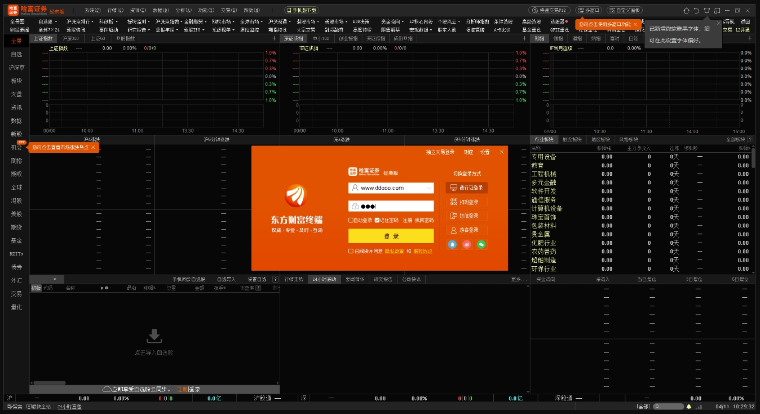
Task: Open the 交易 menu in the menu bar
Action: tap(229, 10)
